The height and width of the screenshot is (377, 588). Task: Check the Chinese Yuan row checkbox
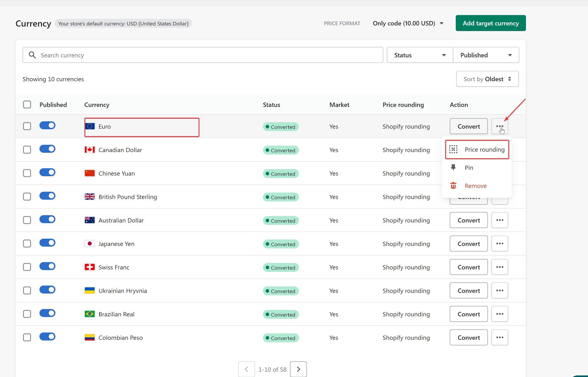tap(27, 173)
